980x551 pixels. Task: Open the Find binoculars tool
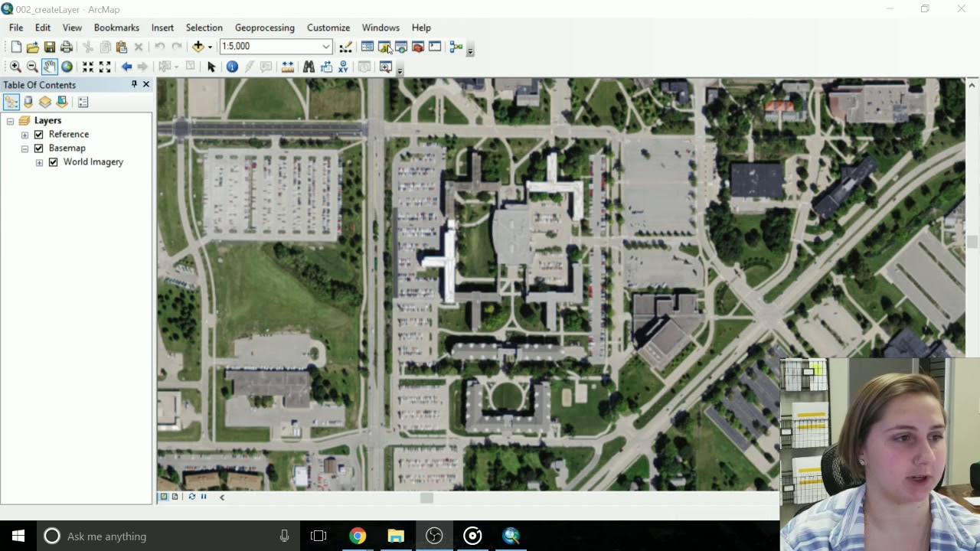coord(309,67)
